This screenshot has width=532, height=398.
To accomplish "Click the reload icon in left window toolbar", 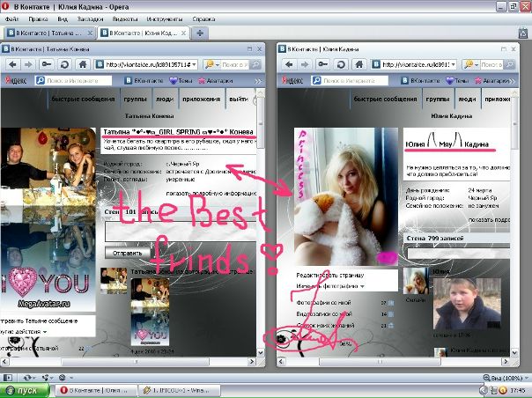I will (x=64, y=64).
